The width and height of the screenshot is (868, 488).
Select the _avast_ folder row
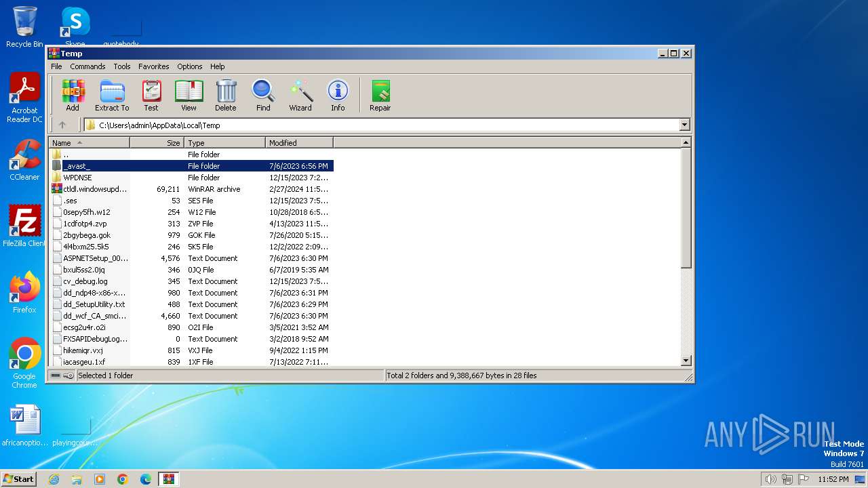pos(191,166)
